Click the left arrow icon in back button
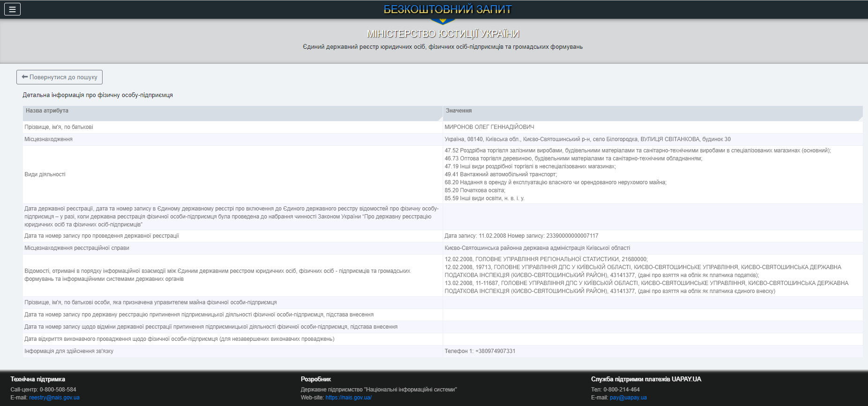Viewport: 868px width, 406px height. tap(25, 77)
